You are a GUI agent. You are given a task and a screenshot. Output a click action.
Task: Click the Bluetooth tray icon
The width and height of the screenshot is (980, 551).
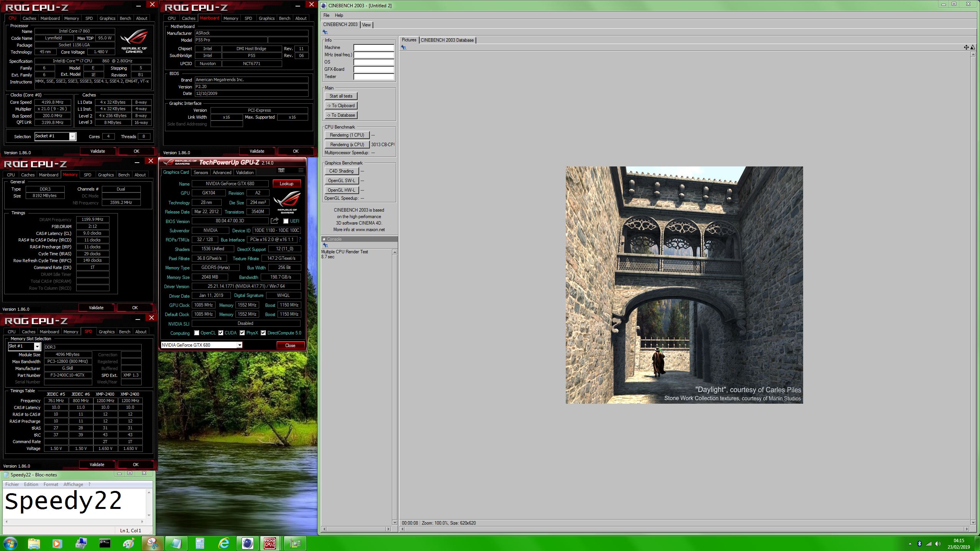[920, 544]
